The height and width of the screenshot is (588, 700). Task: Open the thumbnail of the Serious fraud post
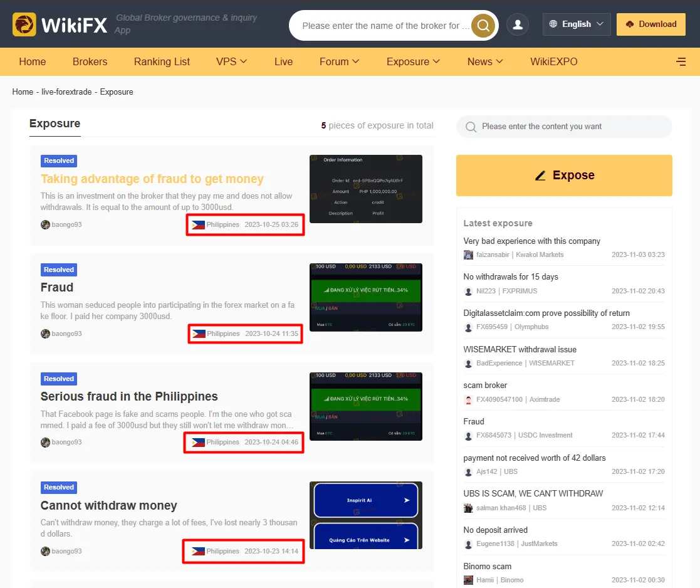click(365, 406)
